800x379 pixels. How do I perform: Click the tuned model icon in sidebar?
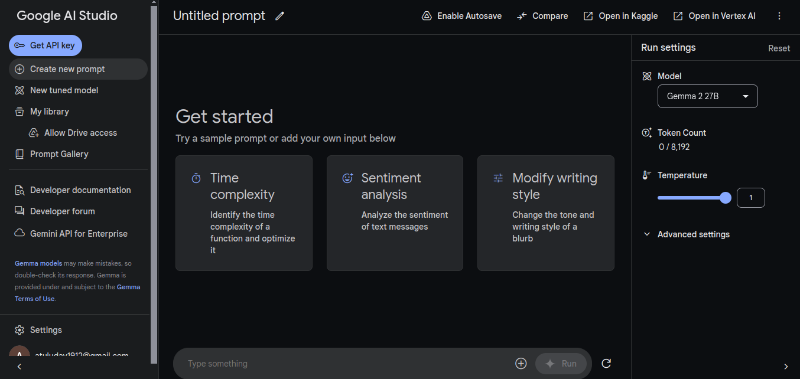click(19, 90)
